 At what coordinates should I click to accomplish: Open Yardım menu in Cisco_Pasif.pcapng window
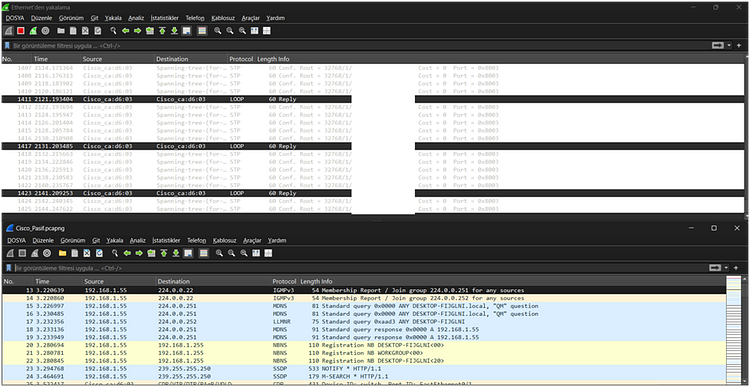276,240
